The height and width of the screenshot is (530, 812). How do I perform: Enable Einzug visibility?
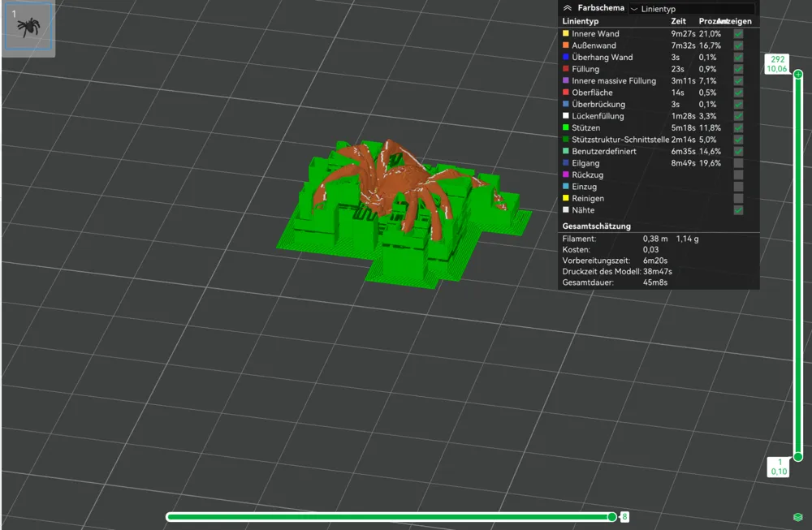coord(737,187)
